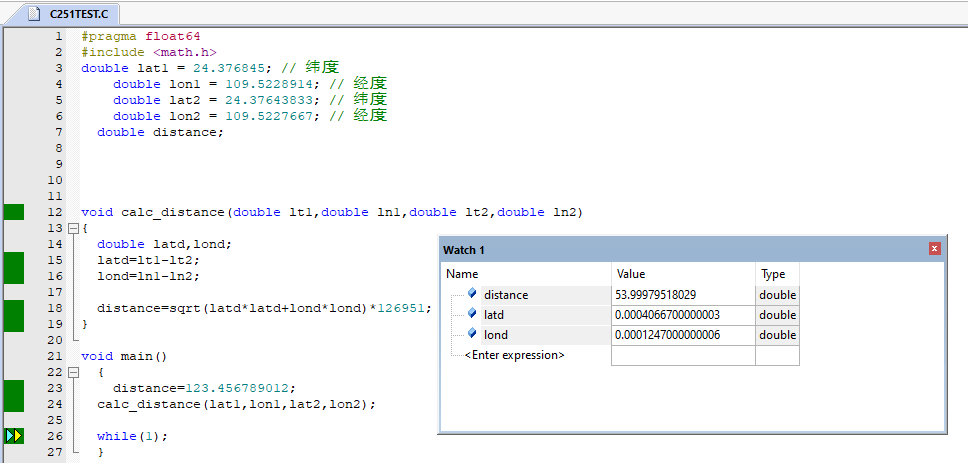Select the distance row name in Watch 1
Image resolution: width=968 pixels, height=463 pixels.
click(506, 295)
